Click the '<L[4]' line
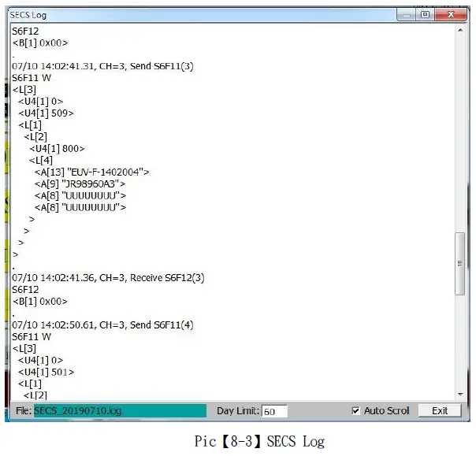 click(x=41, y=160)
